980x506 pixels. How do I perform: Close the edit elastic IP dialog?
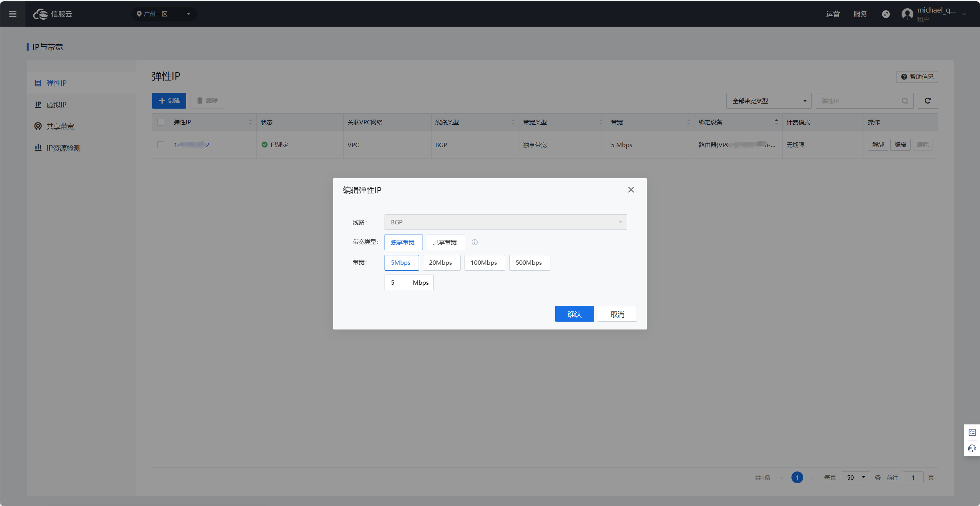pos(631,190)
